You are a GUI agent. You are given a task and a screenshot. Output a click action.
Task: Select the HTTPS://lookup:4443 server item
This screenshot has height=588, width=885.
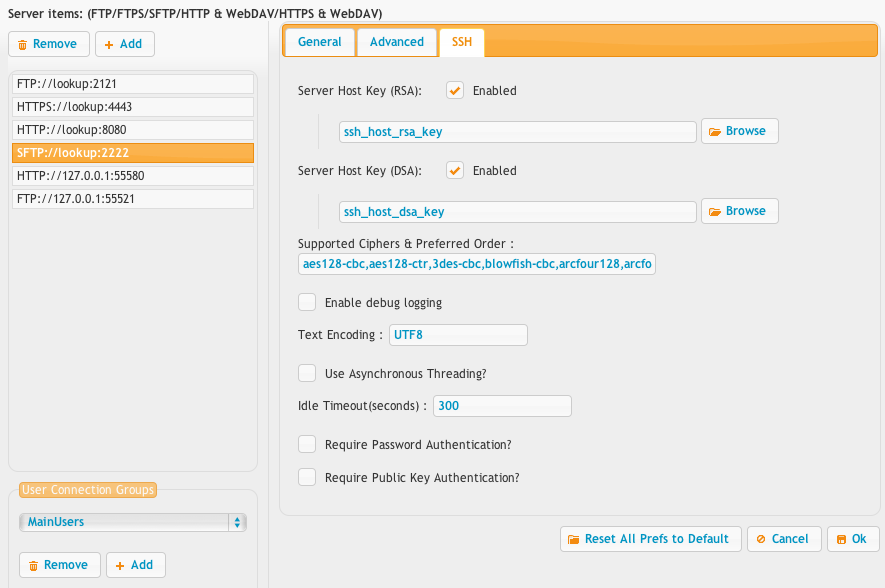pyautogui.click(x=133, y=107)
